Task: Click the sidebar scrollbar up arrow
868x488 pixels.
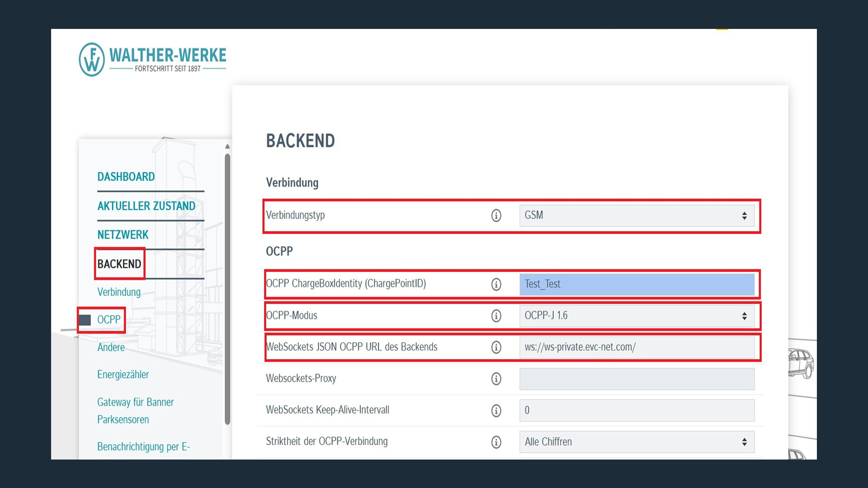Action: tap(227, 146)
